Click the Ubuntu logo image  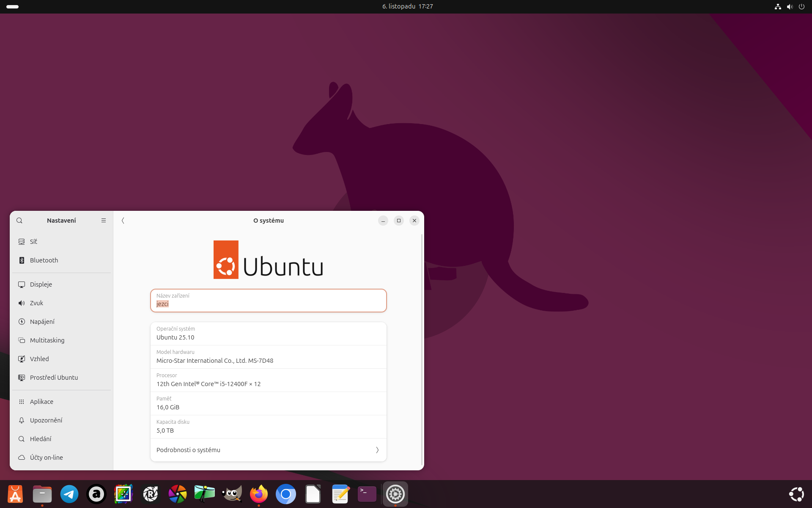[x=269, y=260]
